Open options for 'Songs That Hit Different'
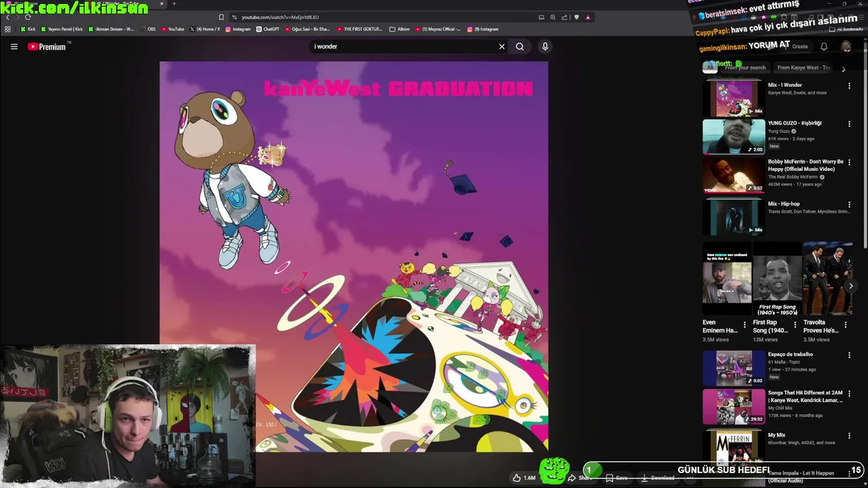Image resolution: width=868 pixels, height=488 pixels. pos(849,394)
